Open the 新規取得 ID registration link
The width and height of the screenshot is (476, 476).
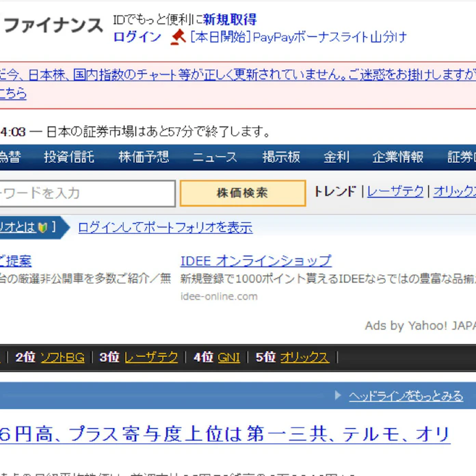coord(230,20)
